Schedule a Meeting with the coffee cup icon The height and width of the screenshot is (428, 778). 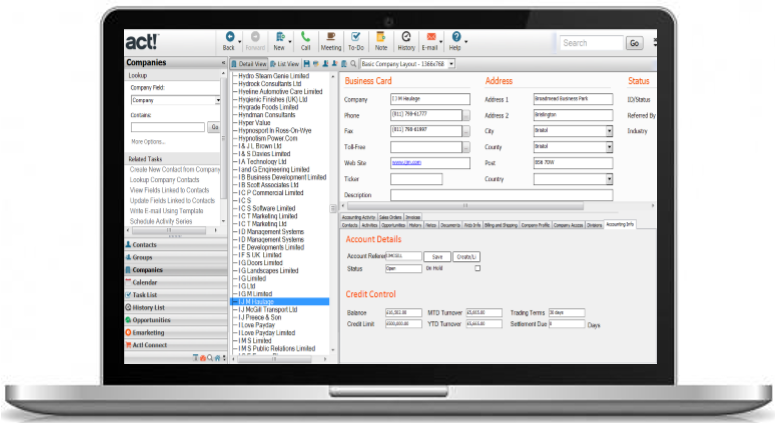point(330,37)
